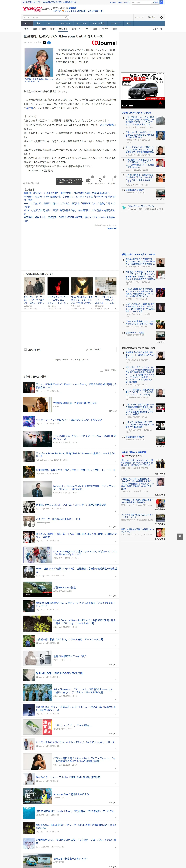Click the ヘルプ link in header

[127, 2]
